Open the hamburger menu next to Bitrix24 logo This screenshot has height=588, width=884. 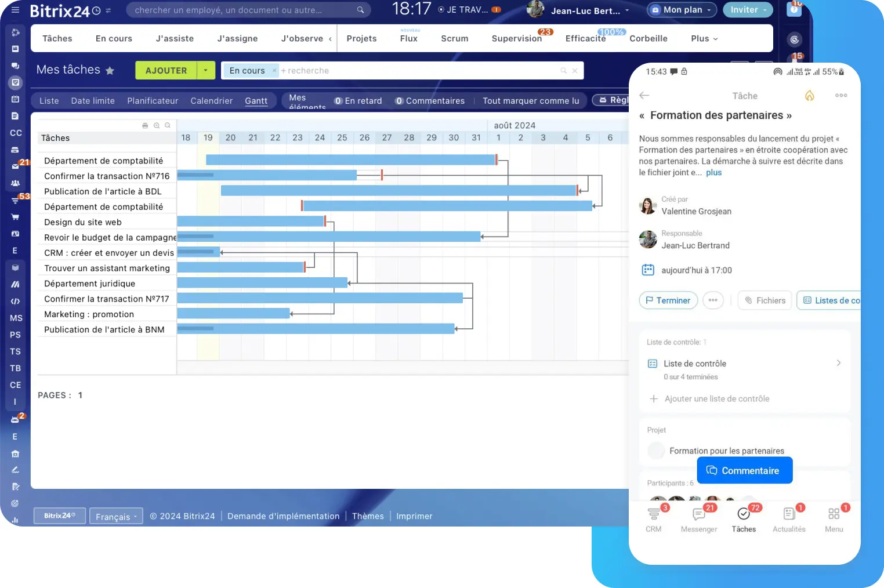tap(16, 10)
